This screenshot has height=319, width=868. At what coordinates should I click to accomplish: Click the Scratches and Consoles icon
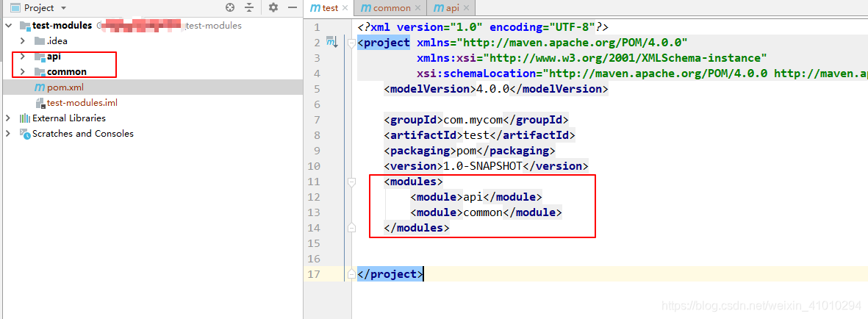[x=25, y=134]
